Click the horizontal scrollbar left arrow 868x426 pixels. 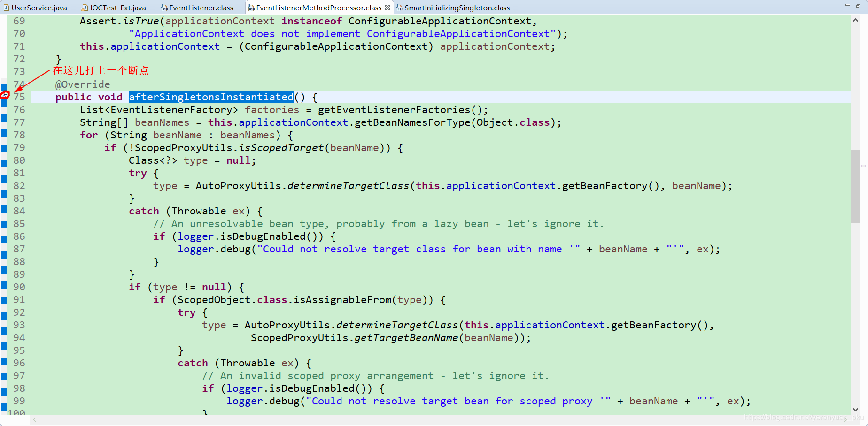pos(35,419)
